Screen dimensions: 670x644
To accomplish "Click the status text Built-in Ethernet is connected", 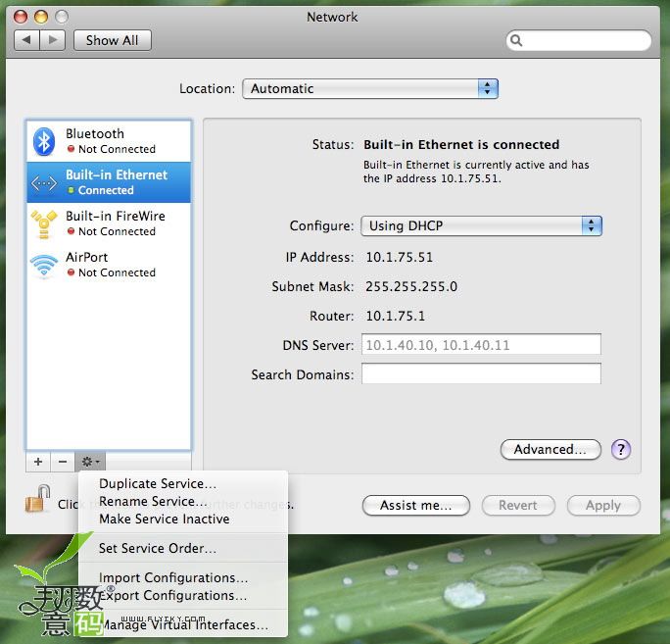I will 461,144.
